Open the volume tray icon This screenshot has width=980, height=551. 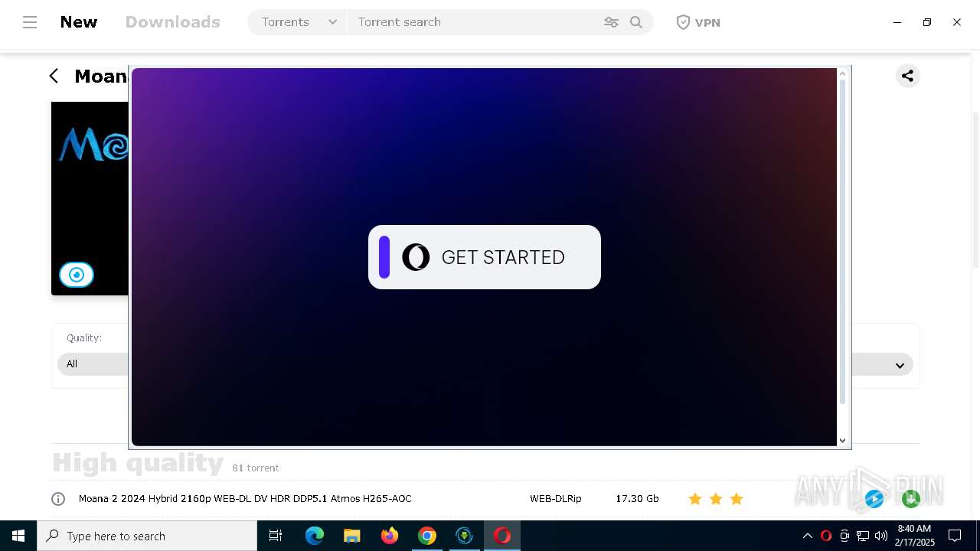pyautogui.click(x=881, y=536)
